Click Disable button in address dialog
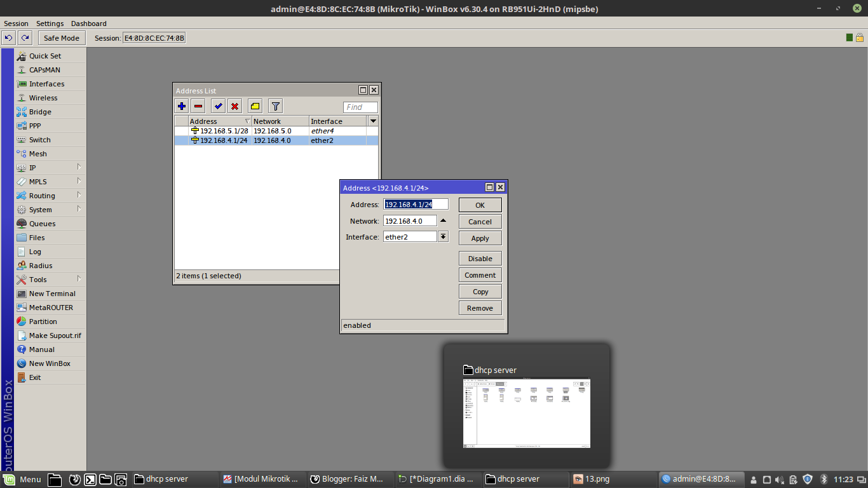Viewport: 868px width, 488px height. (480, 259)
